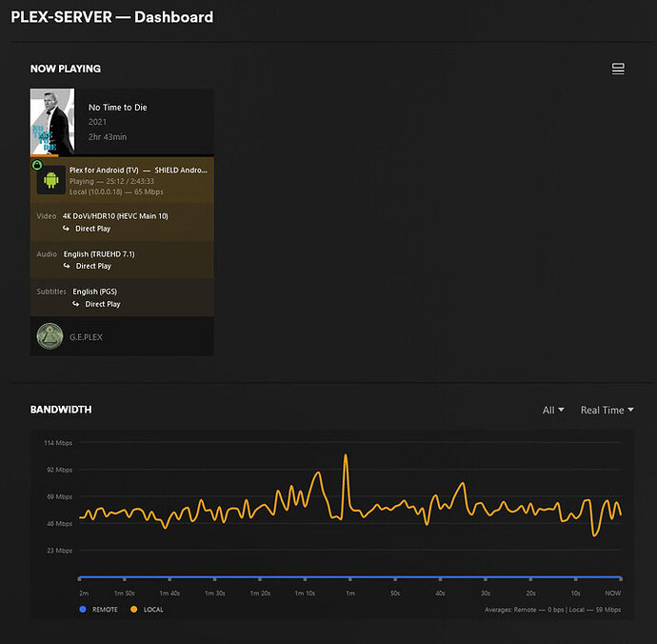Click the Local (10.0.0.18) 65 Mbps line
This screenshot has height=644, width=657.
pos(116,191)
